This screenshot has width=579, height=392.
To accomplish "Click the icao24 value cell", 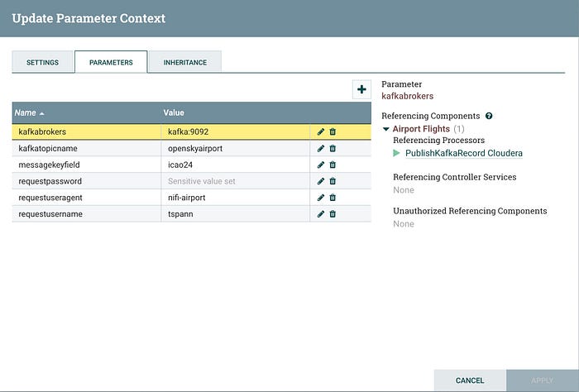I will coord(235,165).
